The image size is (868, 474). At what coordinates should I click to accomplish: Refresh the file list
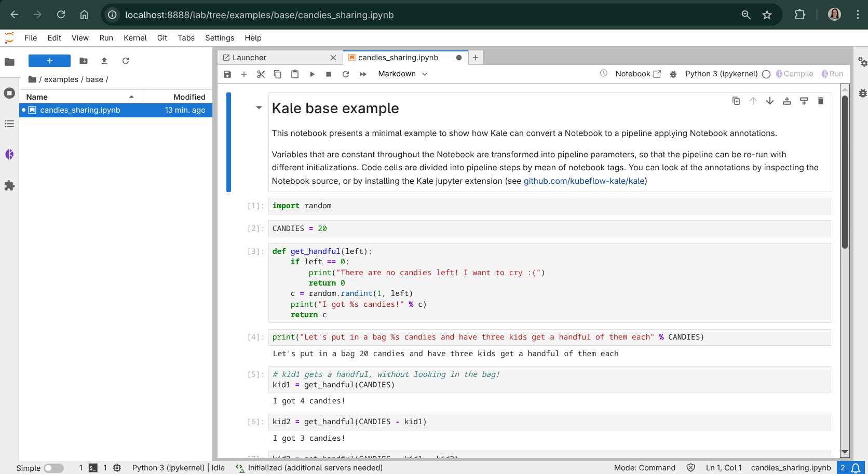point(126,61)
